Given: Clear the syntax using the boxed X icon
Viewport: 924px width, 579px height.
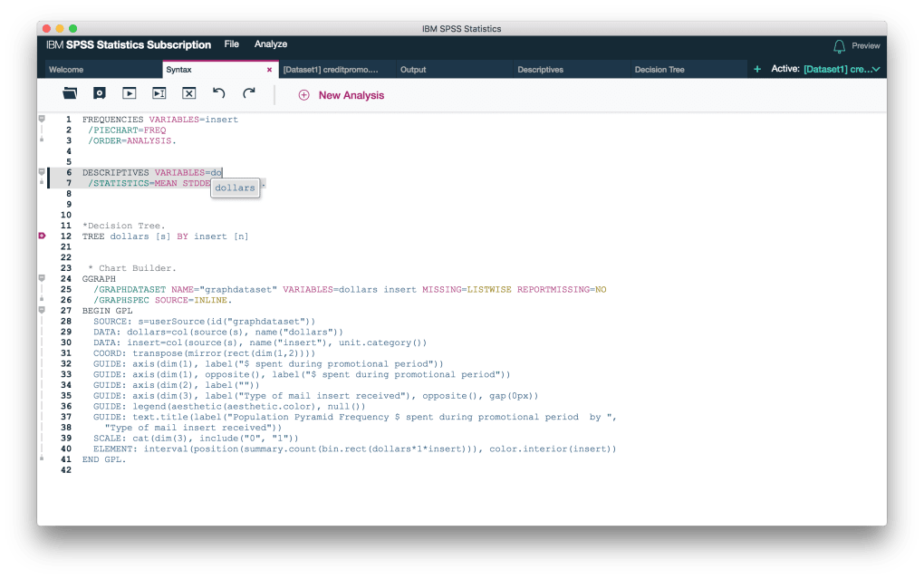Looking at the screenshot, I should pyautogui.click(x=188, y=93).
